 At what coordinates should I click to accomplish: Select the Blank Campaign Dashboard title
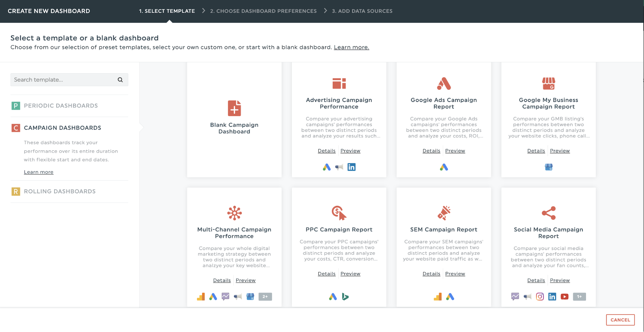pos(234,128)
